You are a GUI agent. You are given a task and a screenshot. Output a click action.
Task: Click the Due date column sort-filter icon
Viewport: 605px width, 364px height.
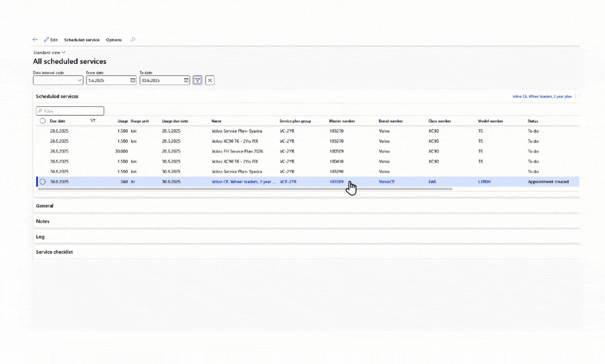[93, 121]
